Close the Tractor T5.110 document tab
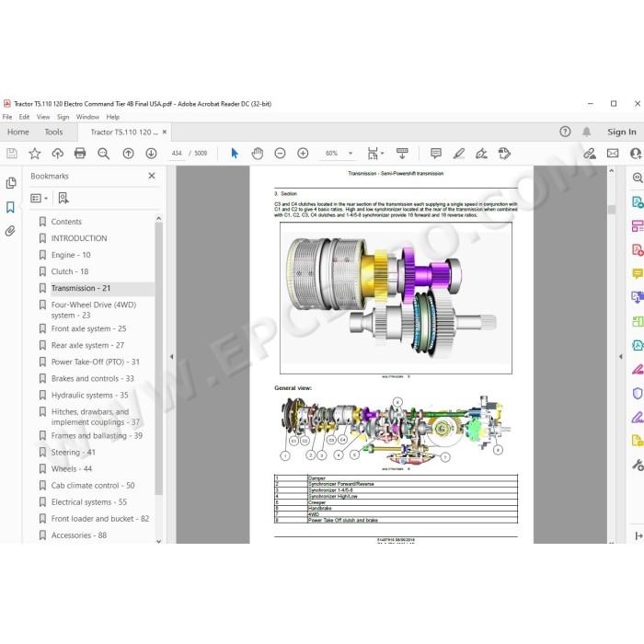This screenshot has height=644, width=644. (x=165, y=132)
